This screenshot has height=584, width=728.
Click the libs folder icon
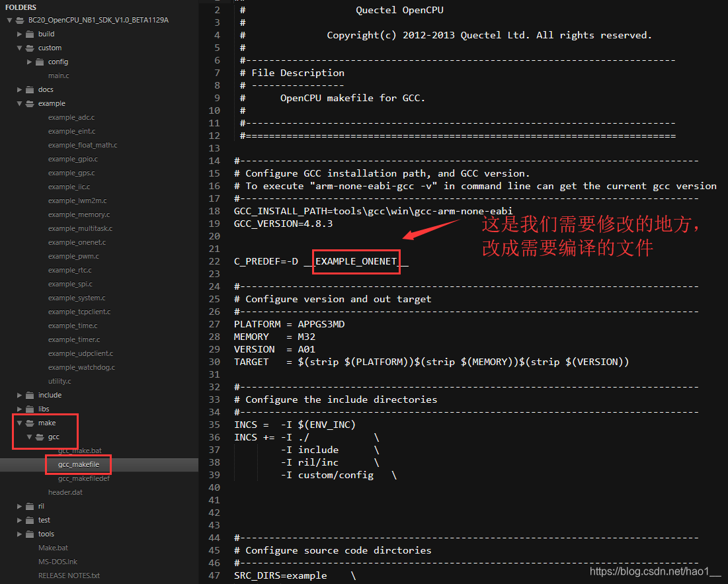[x=30, y=409]
